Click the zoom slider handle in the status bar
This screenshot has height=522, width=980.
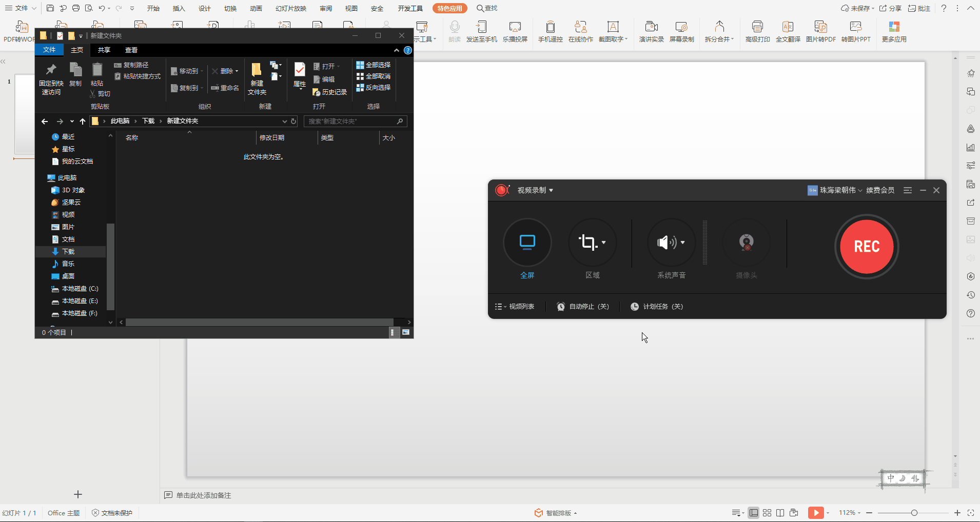pyautogui.click(x=914, y=513)
